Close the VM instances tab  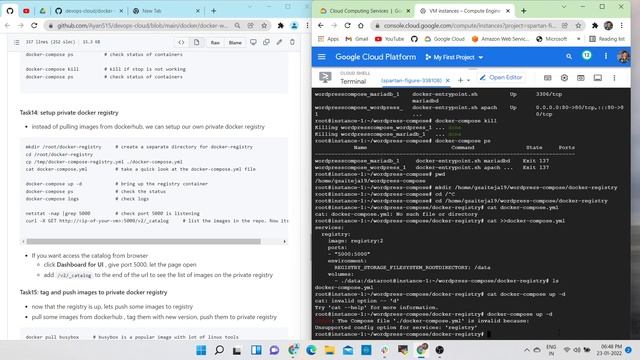(508, 11)
